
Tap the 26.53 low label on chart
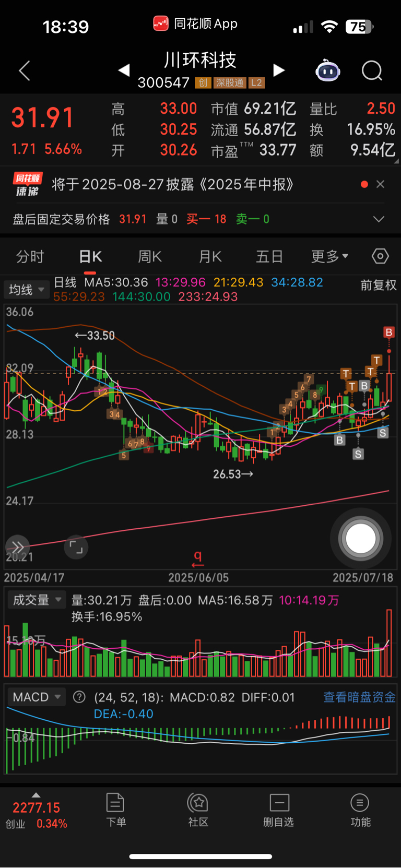[233, 474]
